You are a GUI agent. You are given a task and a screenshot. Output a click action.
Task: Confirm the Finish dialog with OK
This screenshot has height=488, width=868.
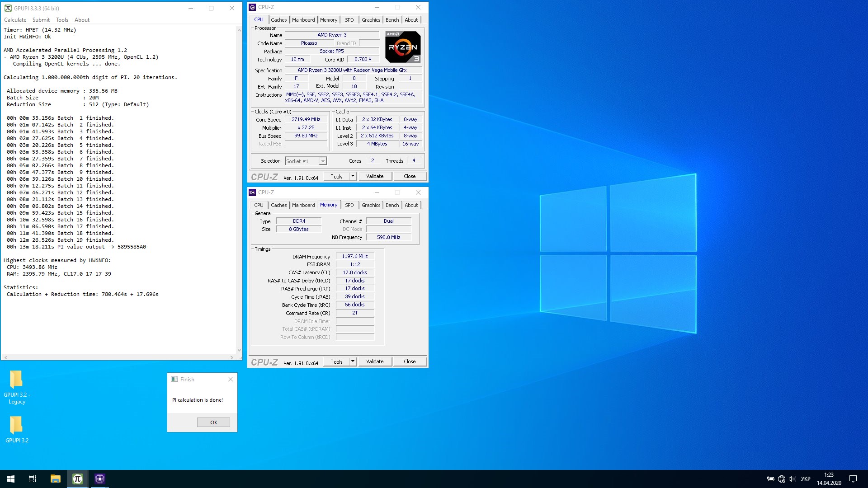213,422
